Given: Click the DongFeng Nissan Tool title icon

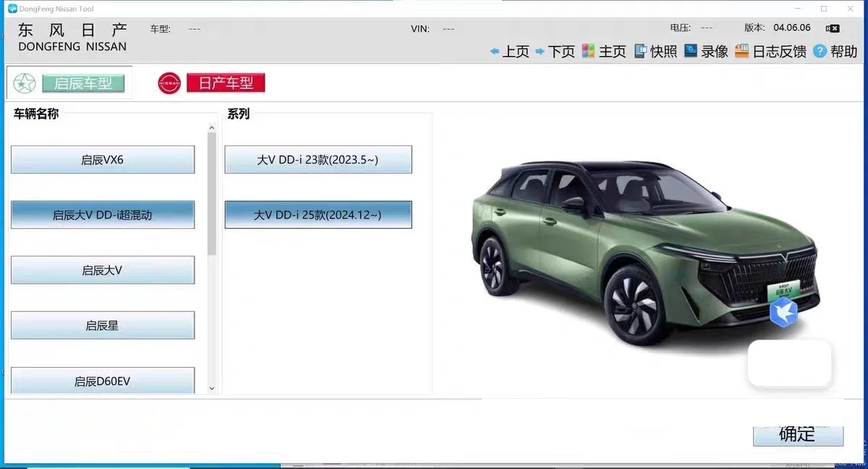Looking at the screenshot, I should 12,9.
